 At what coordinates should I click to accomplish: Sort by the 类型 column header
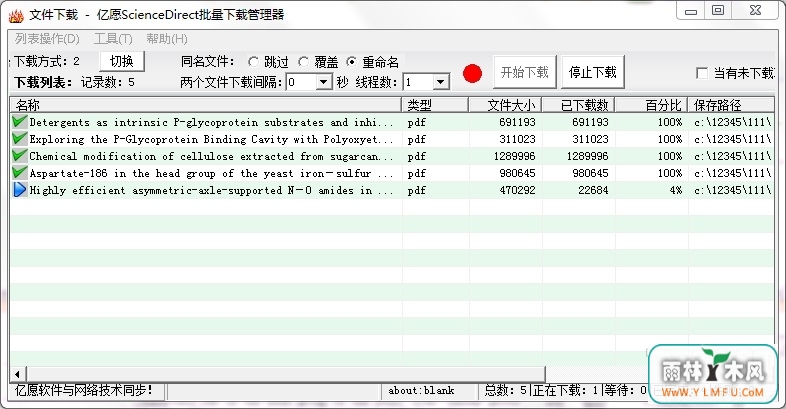[435, 105]
